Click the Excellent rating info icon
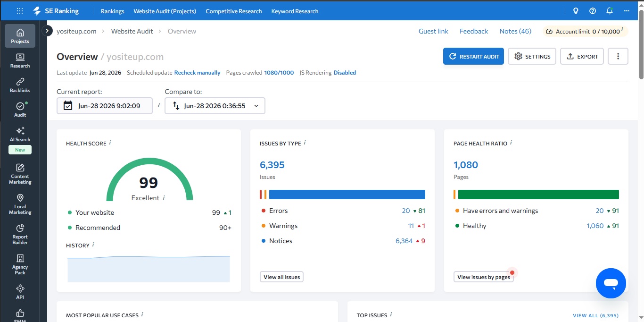644x322 pixels. click(164, 198)
